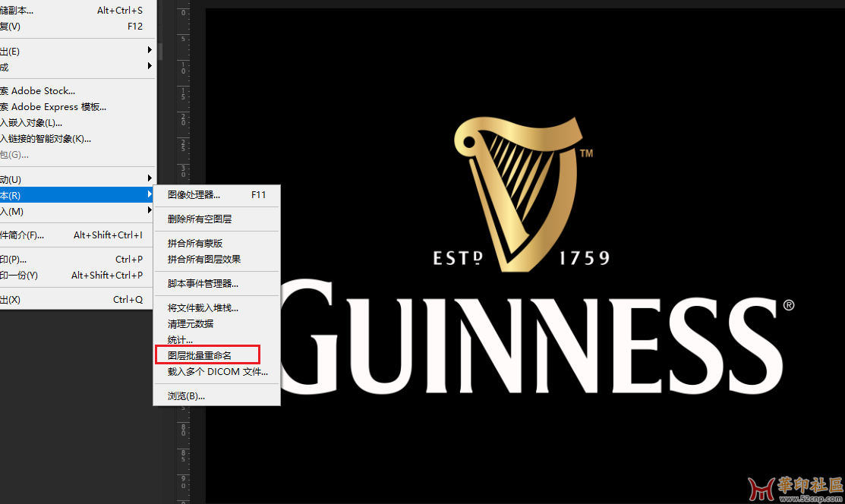Expand the 成 generate submenu
Viewport: 845px width, 504px height.
click(x=77, y=67)
